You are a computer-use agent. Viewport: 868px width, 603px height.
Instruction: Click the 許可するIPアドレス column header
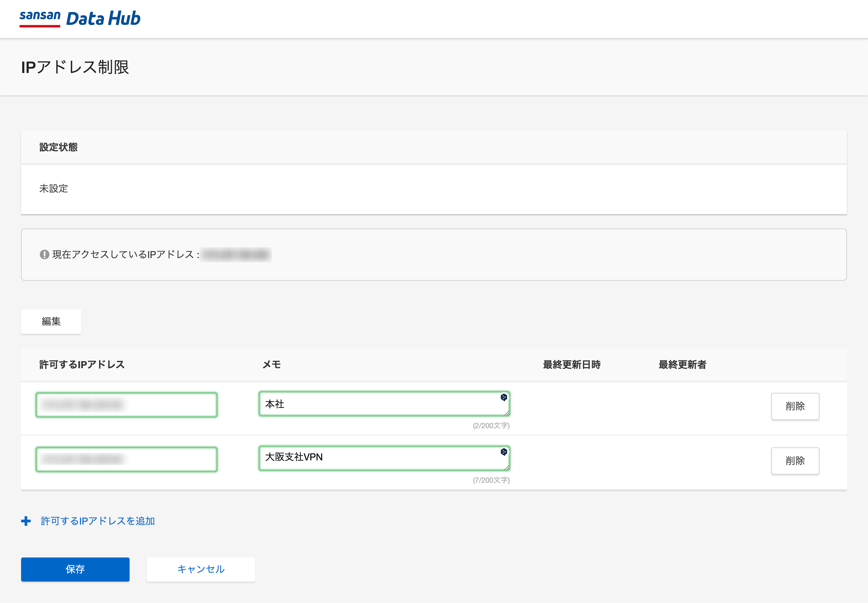tap(82, 365)
